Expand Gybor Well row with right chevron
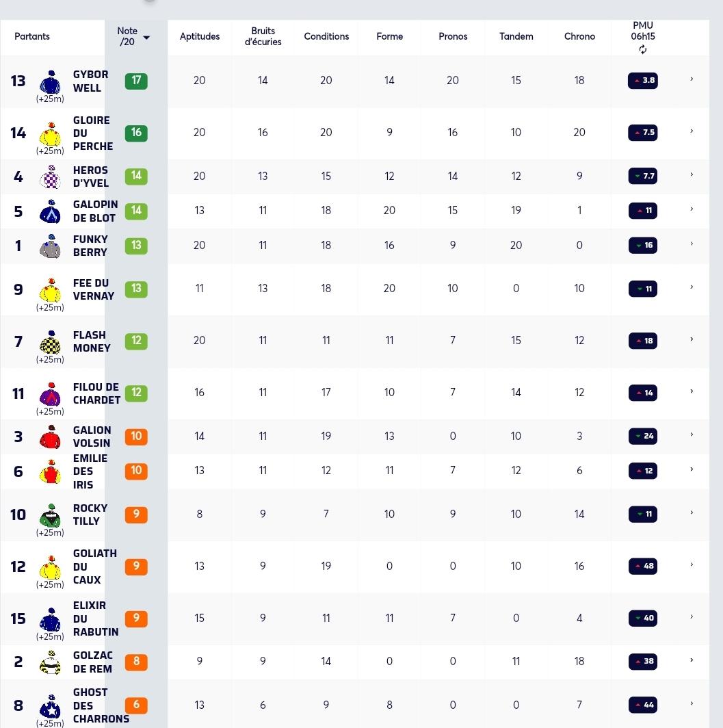 [x=692, y=79]
